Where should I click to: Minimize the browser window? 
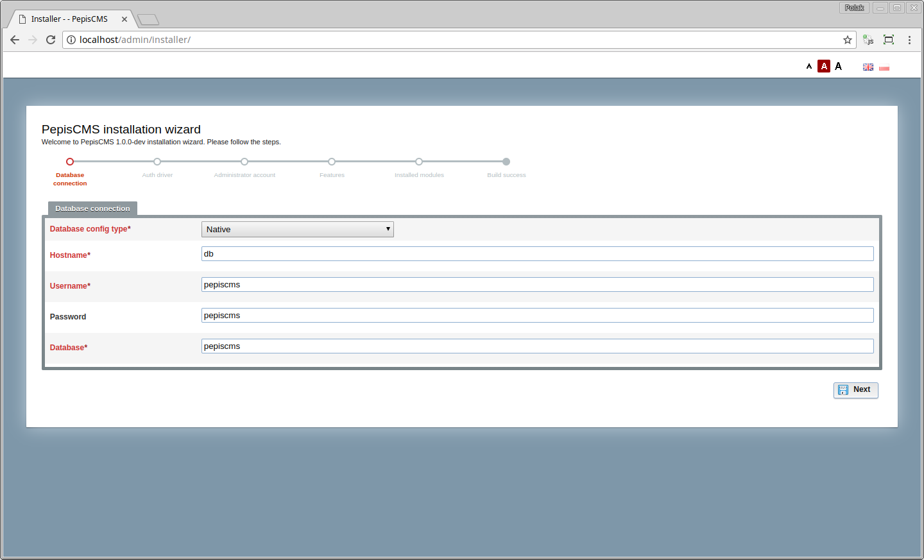[x=880, y=8]
